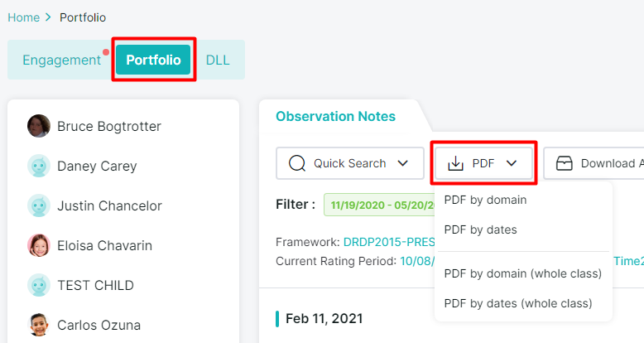Click Carlos Ozuna's profile photo
This screenshot has height=343, width=644.
click(x=39, y=325)
